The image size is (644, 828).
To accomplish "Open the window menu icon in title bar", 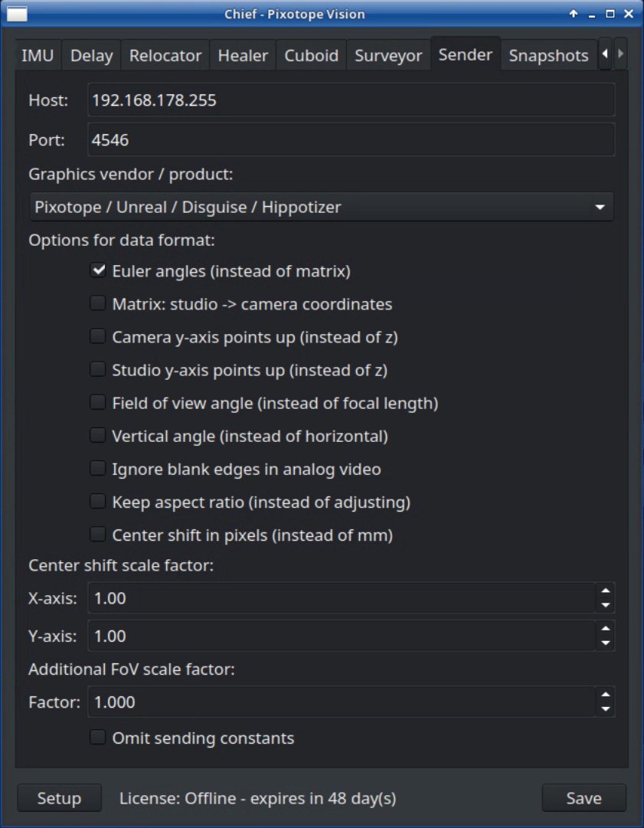I will pyautogui.click(x=17, y=14).
